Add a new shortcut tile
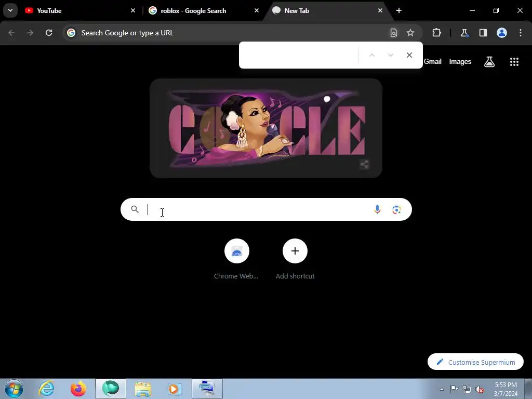Image resolution: width=532 pixels, height=399 pixels. pos(295,259)
